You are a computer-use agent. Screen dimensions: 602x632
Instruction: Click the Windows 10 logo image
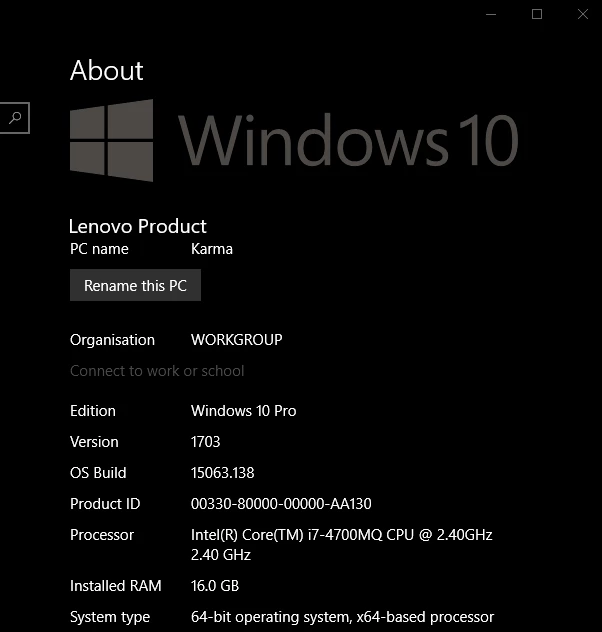point(294,140)
